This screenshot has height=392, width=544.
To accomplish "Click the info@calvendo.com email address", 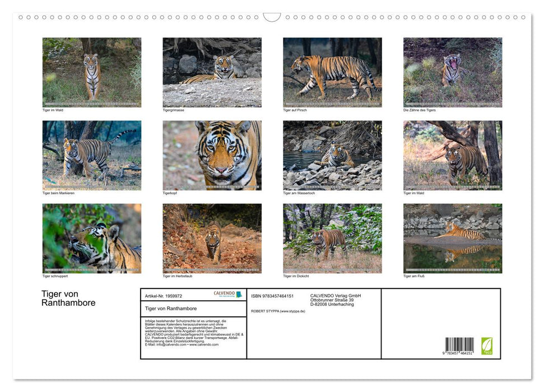I will pyautogui.click(x=168, y=345).
